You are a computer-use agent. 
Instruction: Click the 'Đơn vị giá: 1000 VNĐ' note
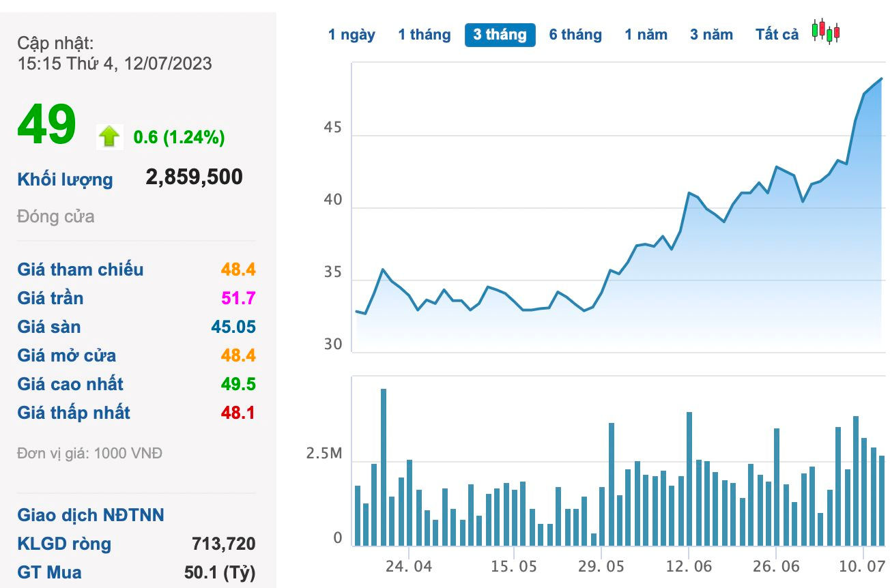(x=89, y=453)
